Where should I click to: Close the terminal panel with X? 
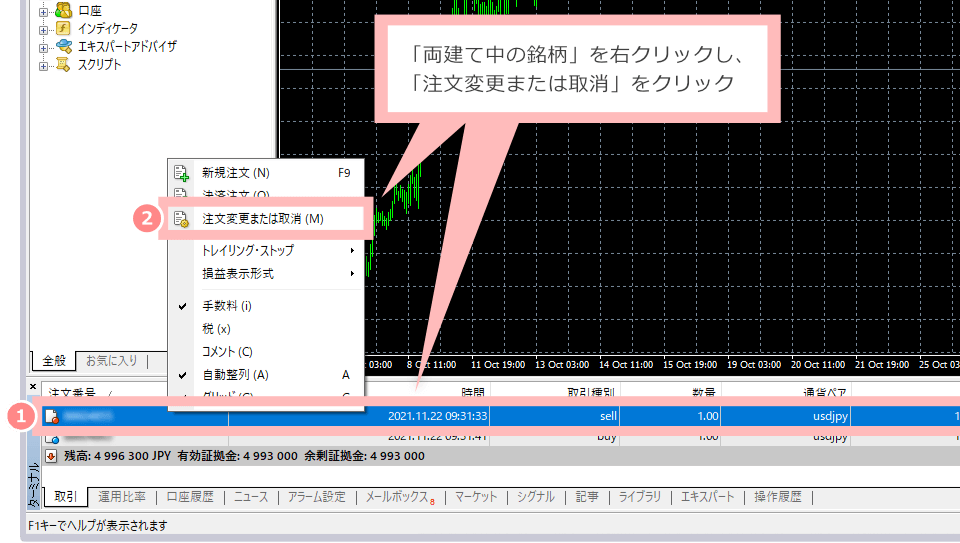32,386
